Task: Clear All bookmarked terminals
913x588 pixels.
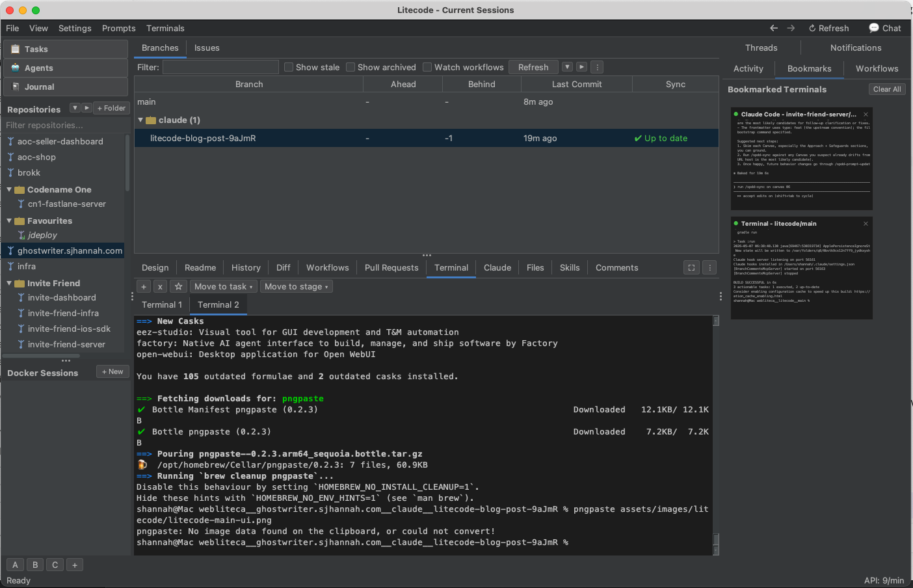Action: [887, 89]
